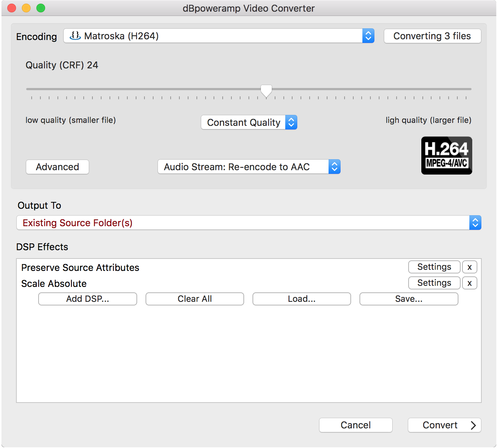Click Clear All DSP effects

pos(195,299)
